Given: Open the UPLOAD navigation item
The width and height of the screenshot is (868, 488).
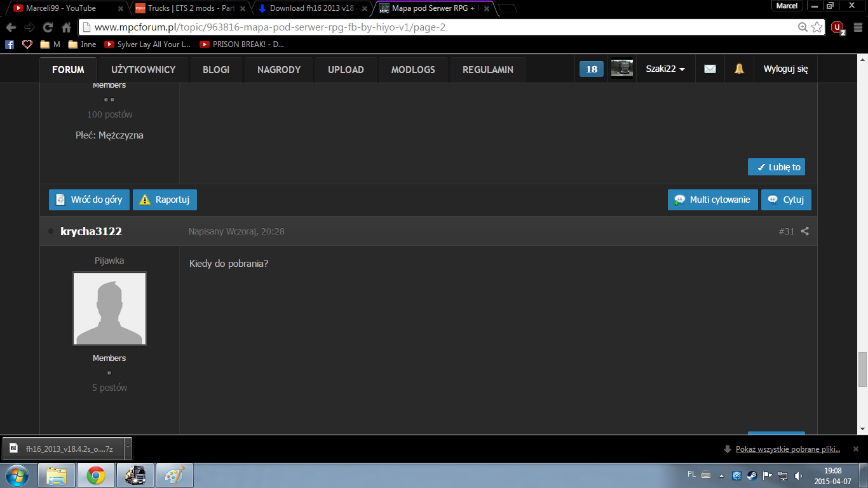Looking at the screenshot, I should coord(346,69).
